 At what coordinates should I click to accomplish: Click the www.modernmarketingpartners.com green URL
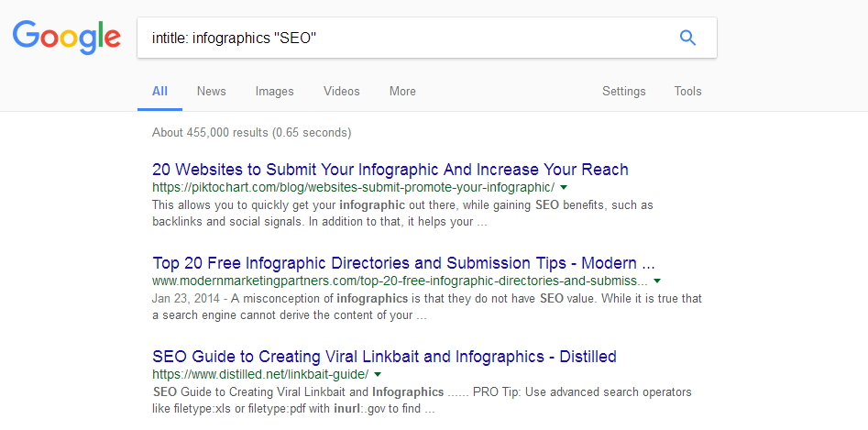coord(400,280)
